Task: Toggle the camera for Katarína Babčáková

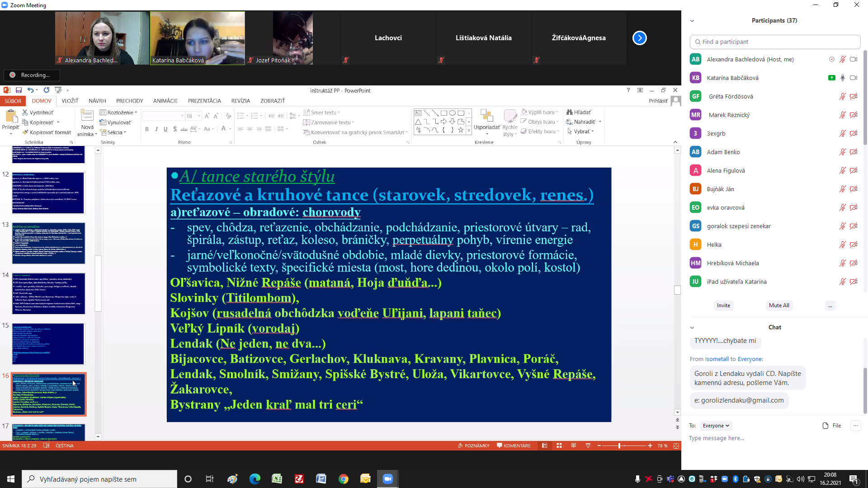Action: pos(854,78)
